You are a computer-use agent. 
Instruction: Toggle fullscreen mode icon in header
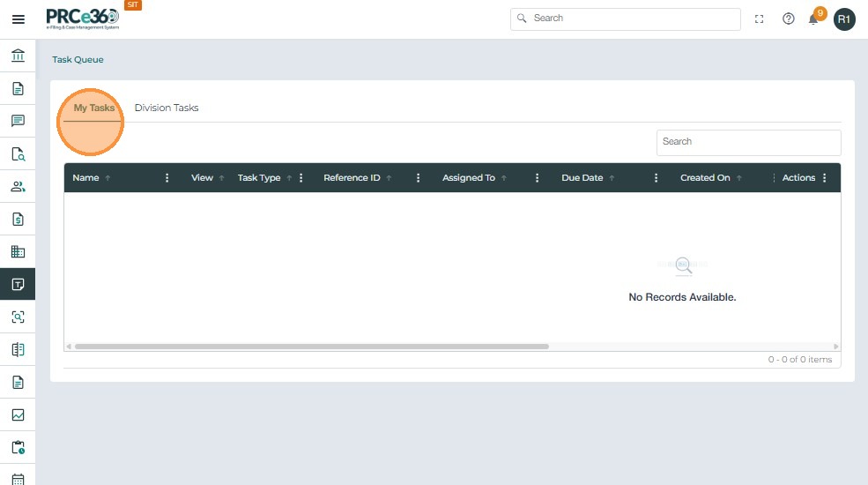759,19
